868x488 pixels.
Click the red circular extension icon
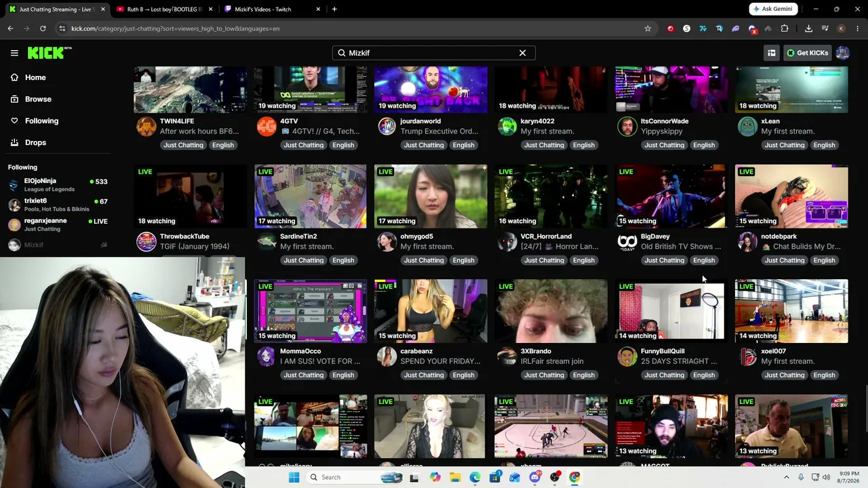(x=670, y=28)
